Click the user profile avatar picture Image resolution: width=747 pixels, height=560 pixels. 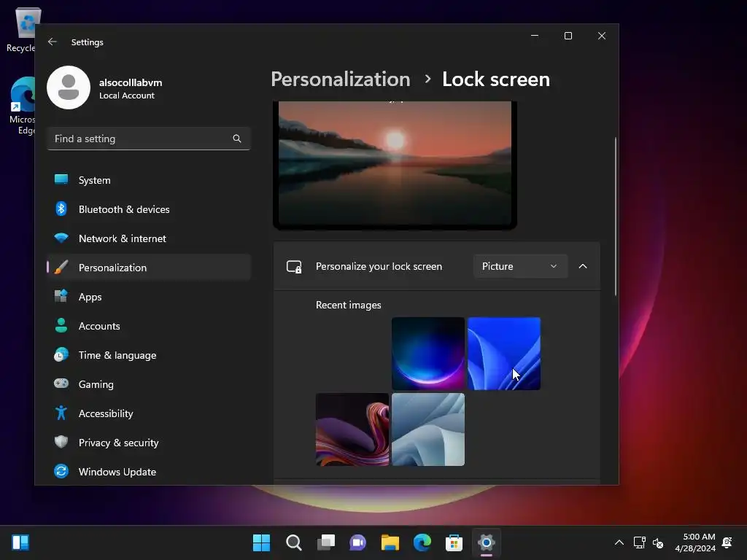69,87
